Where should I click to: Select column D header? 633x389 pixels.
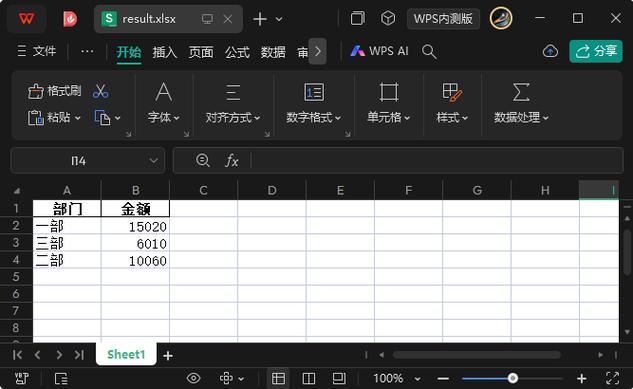(272, 190)
